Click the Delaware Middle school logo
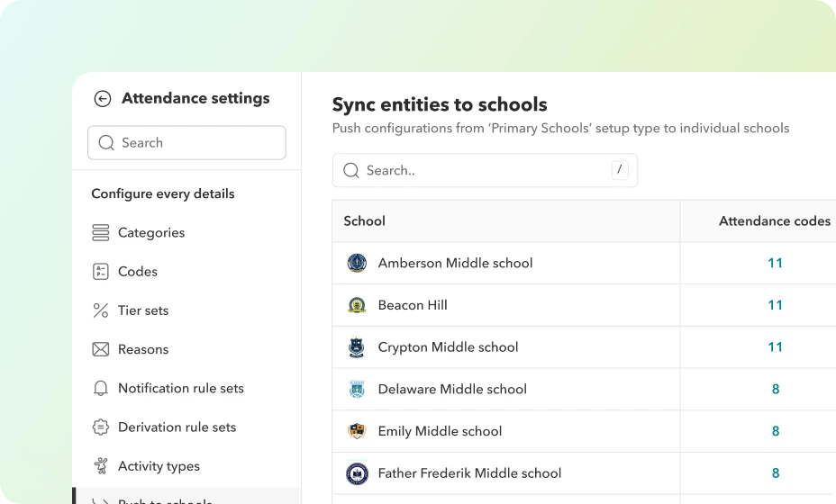Screen dimensions: 836x504 point(357,390)
